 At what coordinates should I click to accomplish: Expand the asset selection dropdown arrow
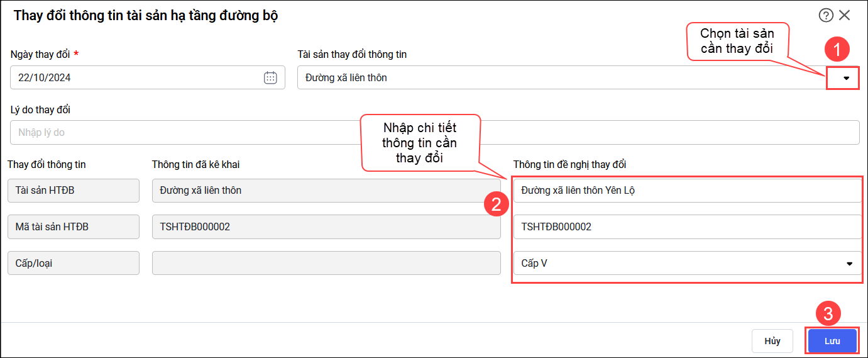coord(846,78)
